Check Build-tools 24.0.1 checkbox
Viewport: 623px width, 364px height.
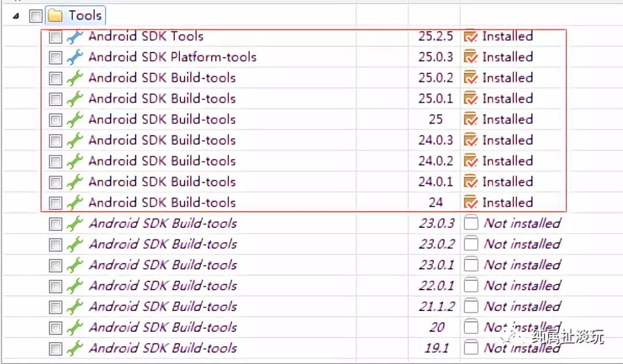click(x=55, y=182)
